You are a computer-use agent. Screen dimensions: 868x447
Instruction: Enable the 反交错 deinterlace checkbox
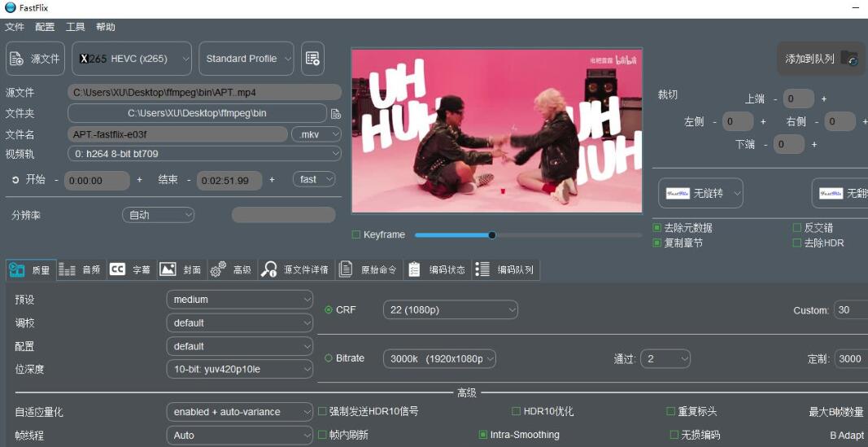[x=797, y=228]
